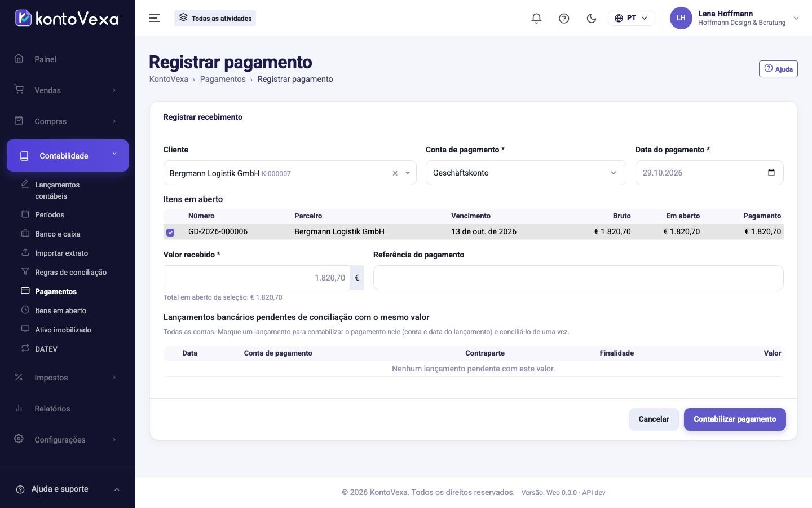Click the Ajuda button at top right
The image size is (812, 508).
point(778,69)
